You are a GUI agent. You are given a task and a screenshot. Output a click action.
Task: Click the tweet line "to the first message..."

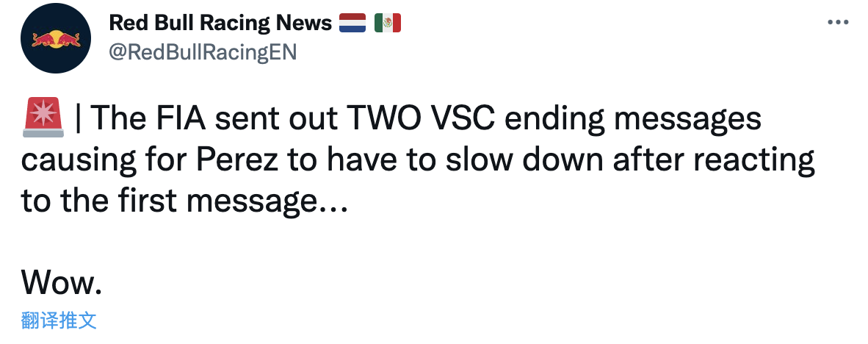(x=184, y=202)
